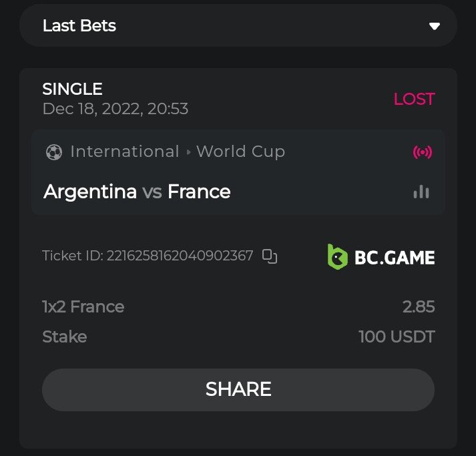The height and width of the screenshot is (456, 476).
Task: Click the Stake label
Action: click(x=64, y=337)
